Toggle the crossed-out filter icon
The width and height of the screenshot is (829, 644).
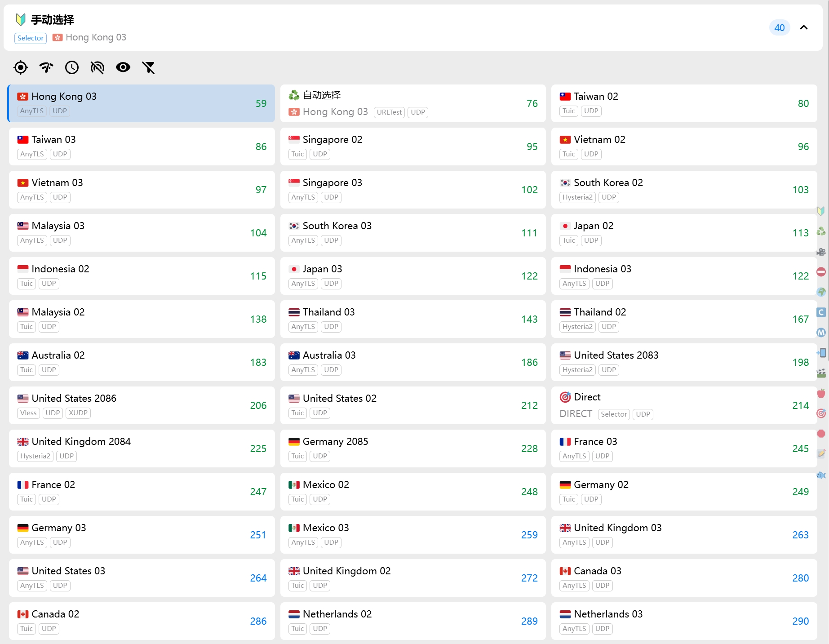point(148,67)
